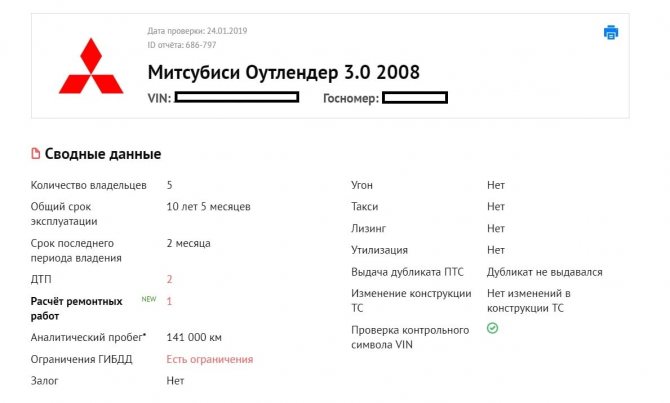Screen dimensions: 670x403
Task: Click the Угон label
Action: coord(362,185)
